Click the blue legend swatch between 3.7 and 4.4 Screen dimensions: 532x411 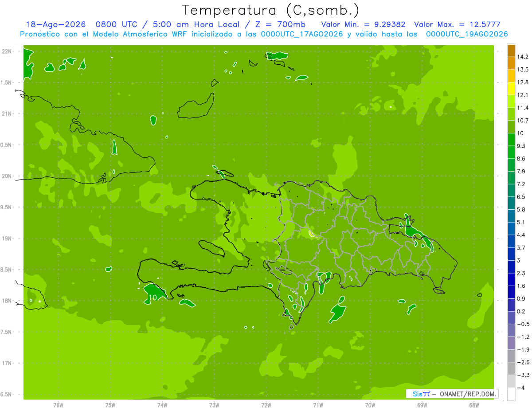tap(511, 242)
